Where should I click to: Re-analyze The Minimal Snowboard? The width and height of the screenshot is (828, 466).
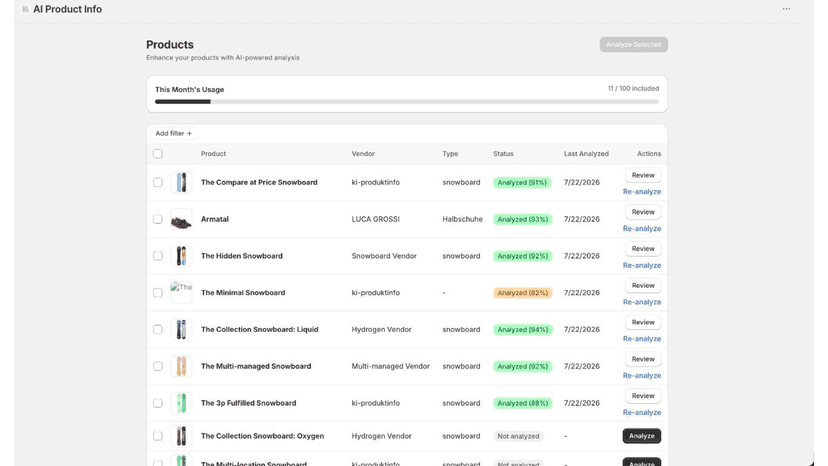click(x=642, y=302)
